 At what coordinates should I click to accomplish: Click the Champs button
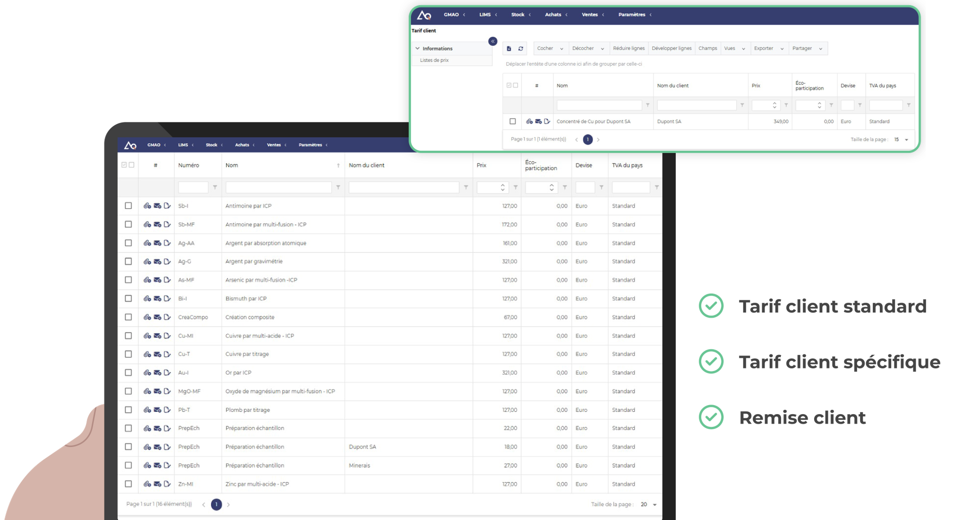pos(708,48)
